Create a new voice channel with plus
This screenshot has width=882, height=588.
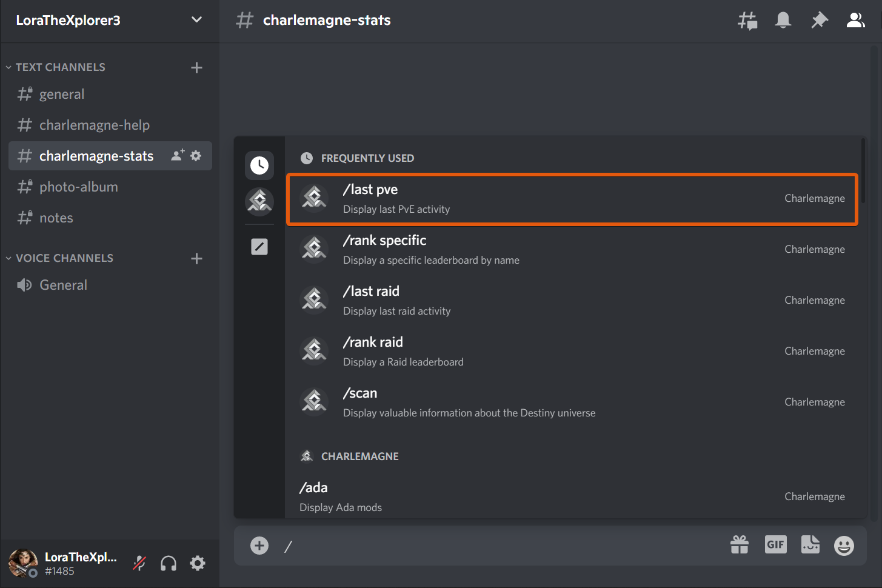pyautogui.click(x=196, y=258)
